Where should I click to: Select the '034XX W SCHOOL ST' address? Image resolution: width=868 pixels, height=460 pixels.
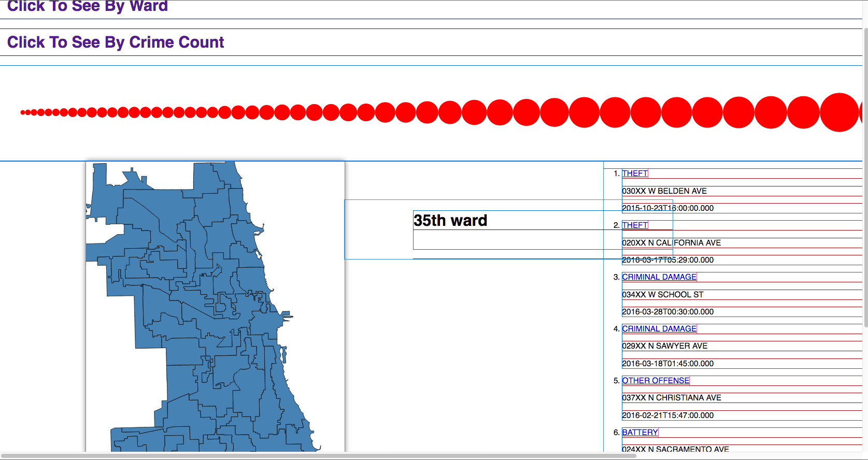tap(662, 295)
